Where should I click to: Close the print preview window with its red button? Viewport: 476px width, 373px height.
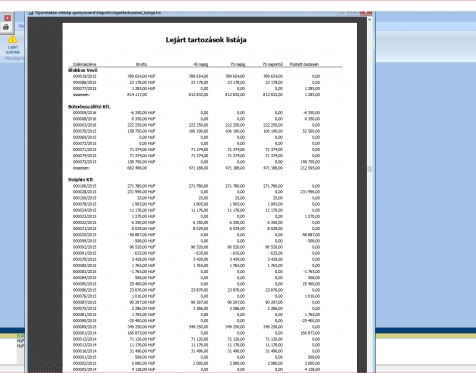coord(366,13)
